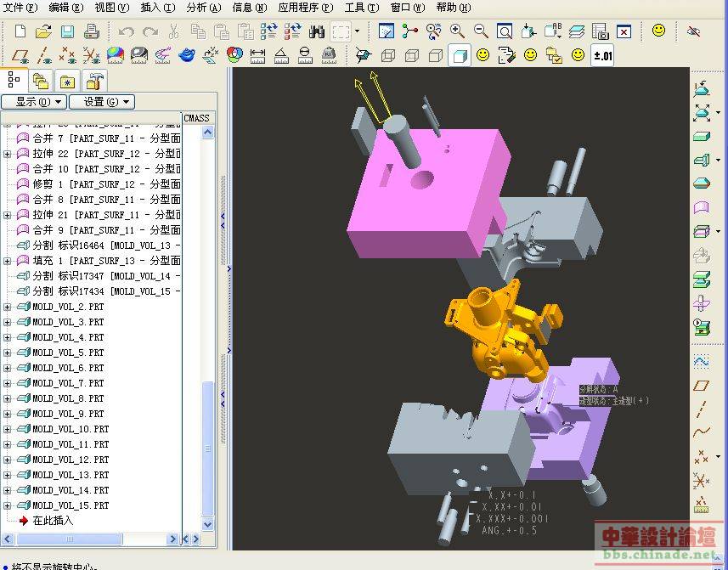This screenshot has width=728, height=570.
Task: Select MOLD_VOL_15.PRT in the model tree
Action: (x=70, y=505)
